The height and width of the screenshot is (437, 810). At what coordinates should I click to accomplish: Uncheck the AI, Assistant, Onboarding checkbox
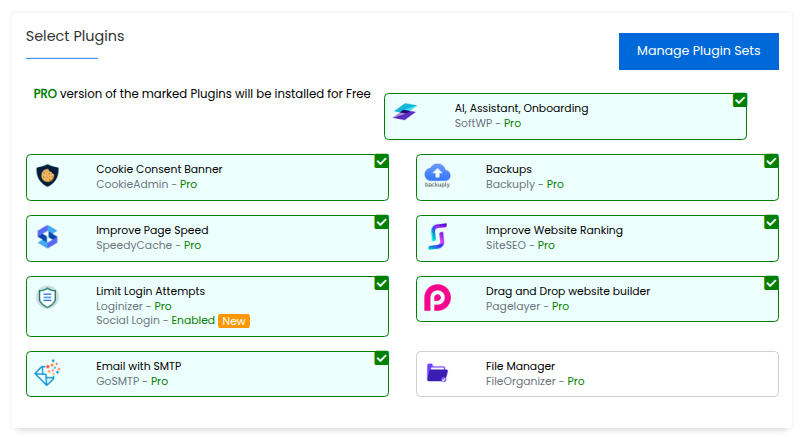click(x=740, y=100)
